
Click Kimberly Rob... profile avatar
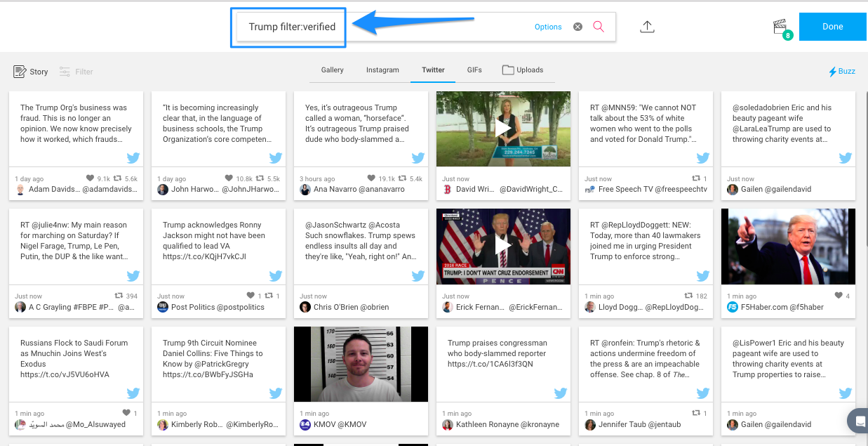(x=163, y=424)
